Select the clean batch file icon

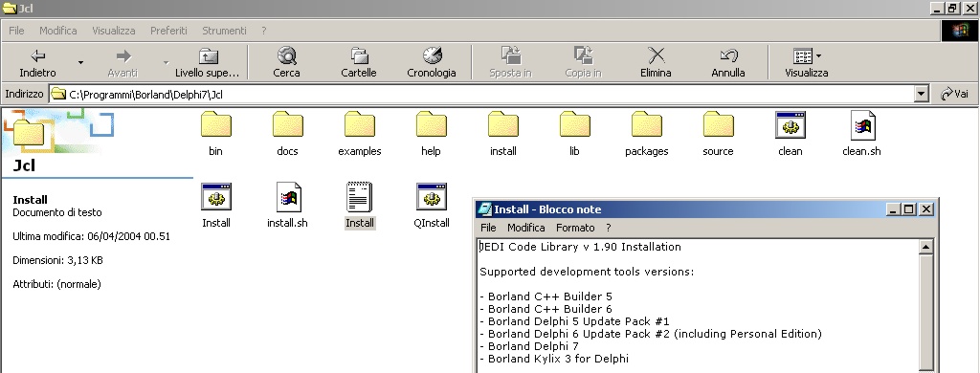pyautogui.click(x=790, y=134)
